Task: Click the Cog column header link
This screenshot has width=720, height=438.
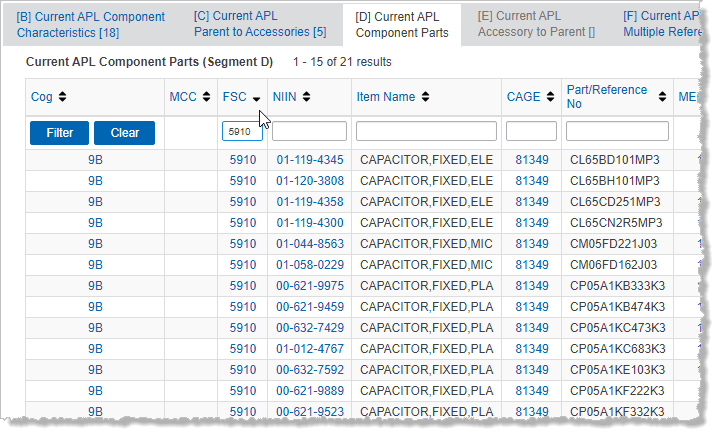Action: click(42, 97)
